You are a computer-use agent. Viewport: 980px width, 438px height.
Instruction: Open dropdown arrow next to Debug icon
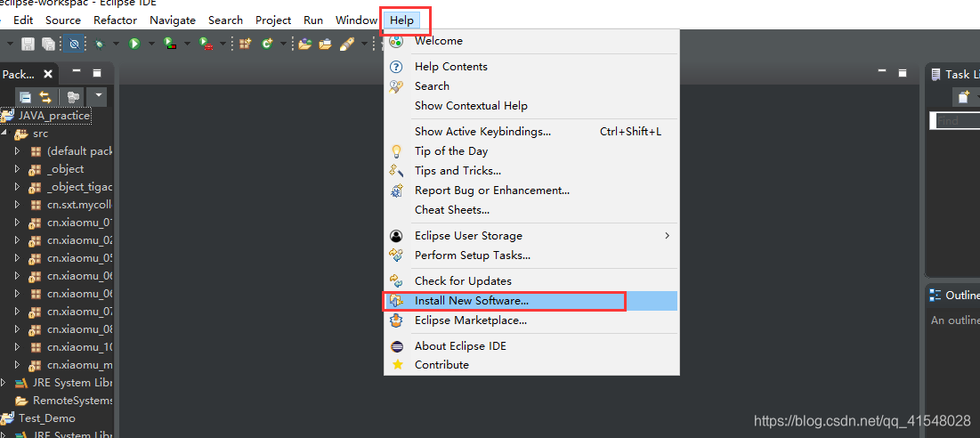click(x=117, y=44)
